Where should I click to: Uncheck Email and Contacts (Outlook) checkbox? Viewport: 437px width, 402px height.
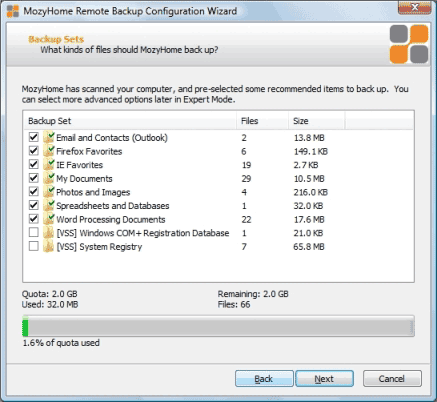tap(34, 137)
